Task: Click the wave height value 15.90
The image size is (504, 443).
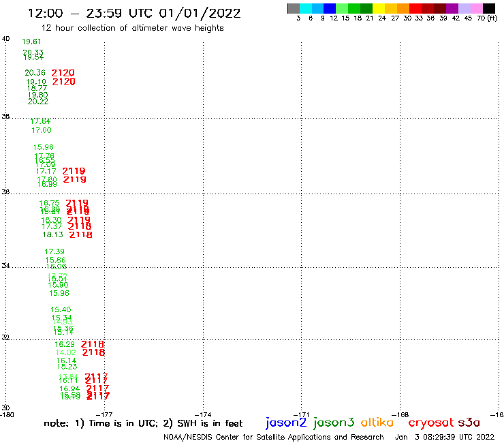Action: [58, 285]
